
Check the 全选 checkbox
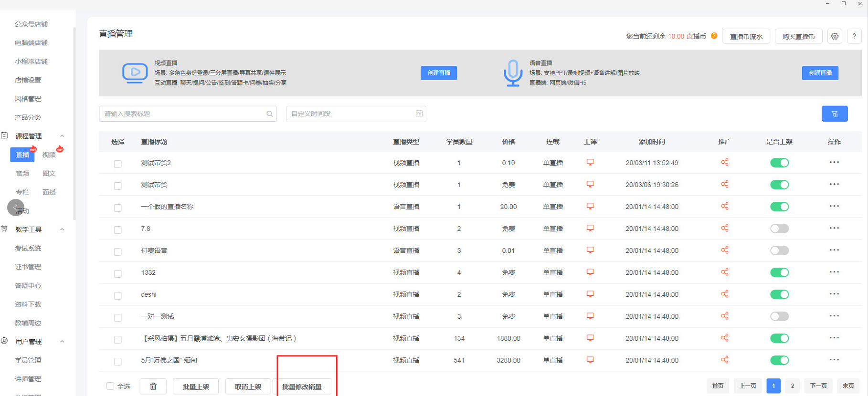coord(110,386)
